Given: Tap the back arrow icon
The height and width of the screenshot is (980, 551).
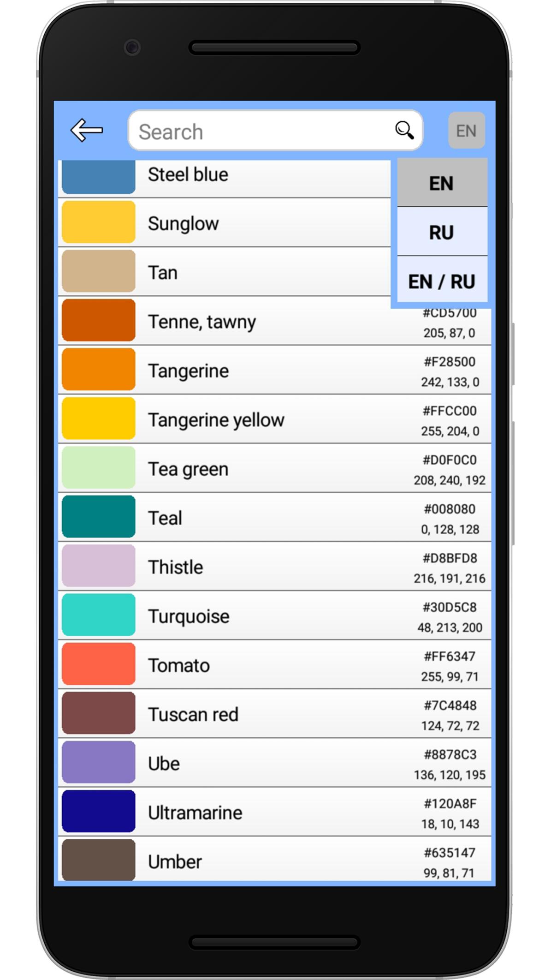Looking at the screenshot, I should click(x=87, y=130).
